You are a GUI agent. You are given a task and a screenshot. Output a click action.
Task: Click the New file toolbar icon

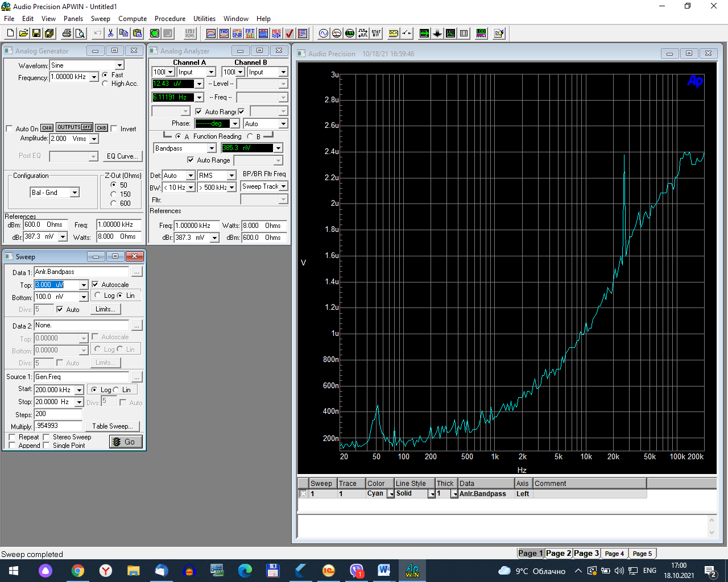point(10,34)
